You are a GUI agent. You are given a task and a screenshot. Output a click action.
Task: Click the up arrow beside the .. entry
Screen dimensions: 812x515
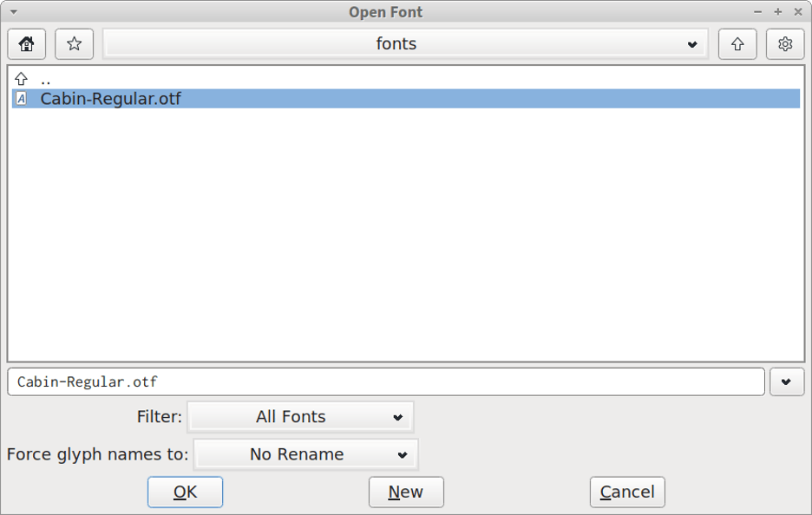(21, 78)
